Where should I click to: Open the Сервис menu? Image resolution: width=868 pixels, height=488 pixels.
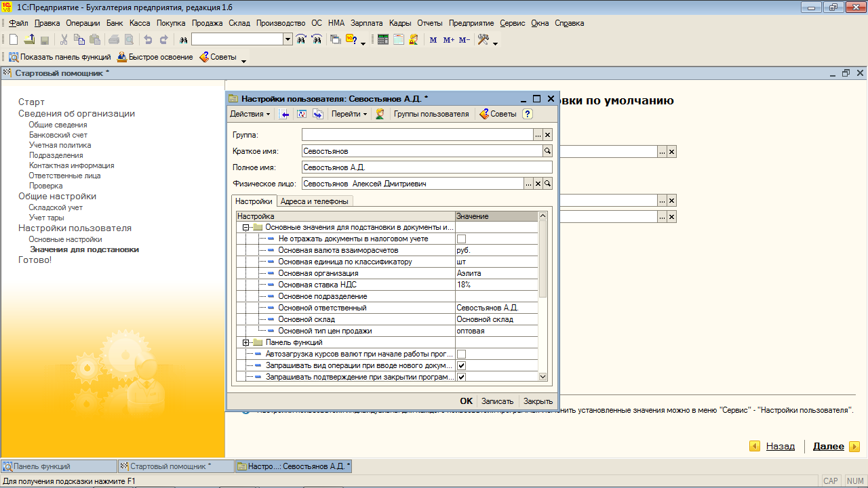[x=513, y=23]
